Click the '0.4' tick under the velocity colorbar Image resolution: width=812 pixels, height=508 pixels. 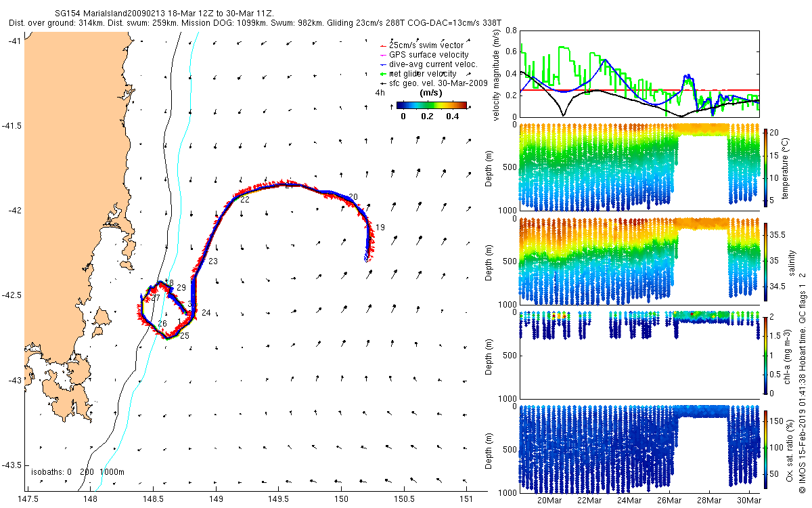(x=453, y=117)
